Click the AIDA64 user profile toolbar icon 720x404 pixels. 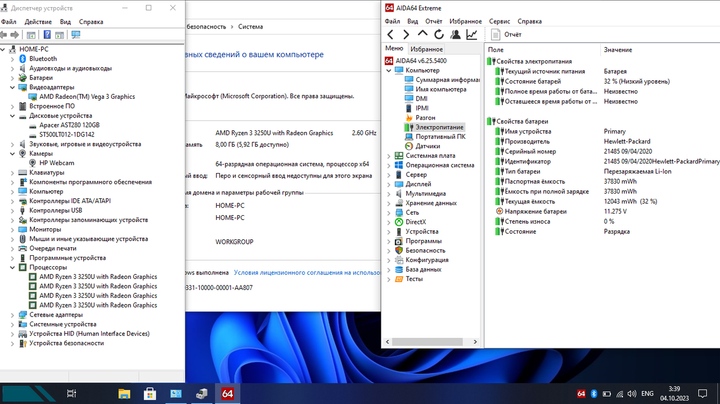[x=455, y=34]
